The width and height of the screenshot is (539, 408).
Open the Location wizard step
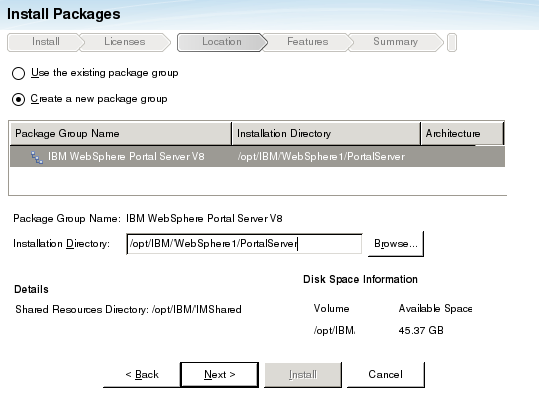222,42
